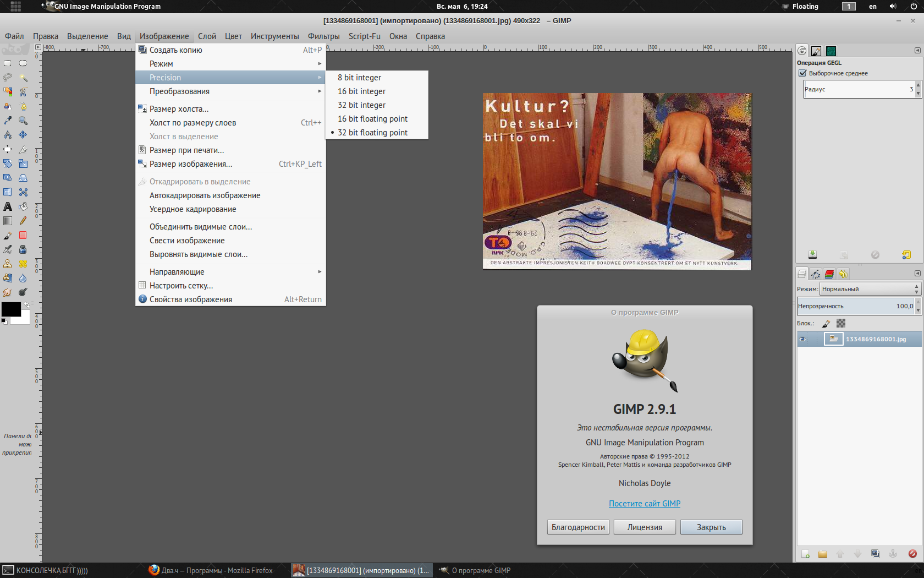Open the 'Инструменты' menu
Screen dimensions: 924x578
[x=274, y=36]
